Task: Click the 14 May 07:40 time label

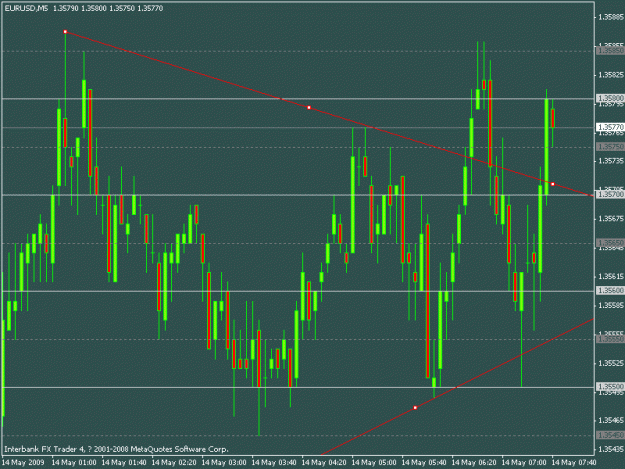Action: click(574, 463)
